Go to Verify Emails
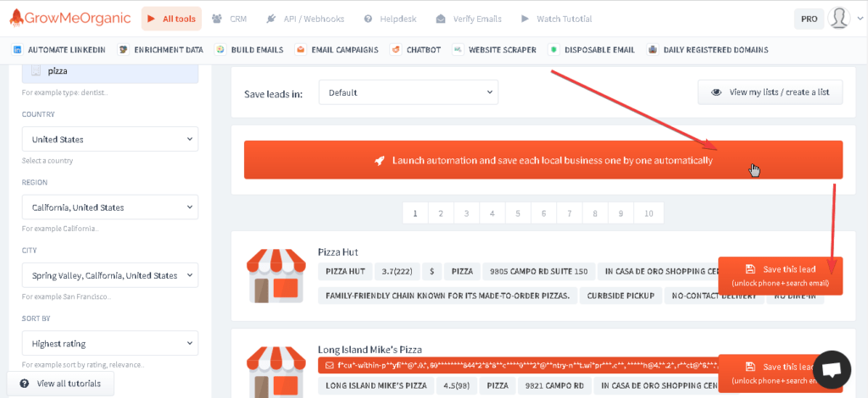The width and height of the screenshot is (868, 398). [469, 19]
